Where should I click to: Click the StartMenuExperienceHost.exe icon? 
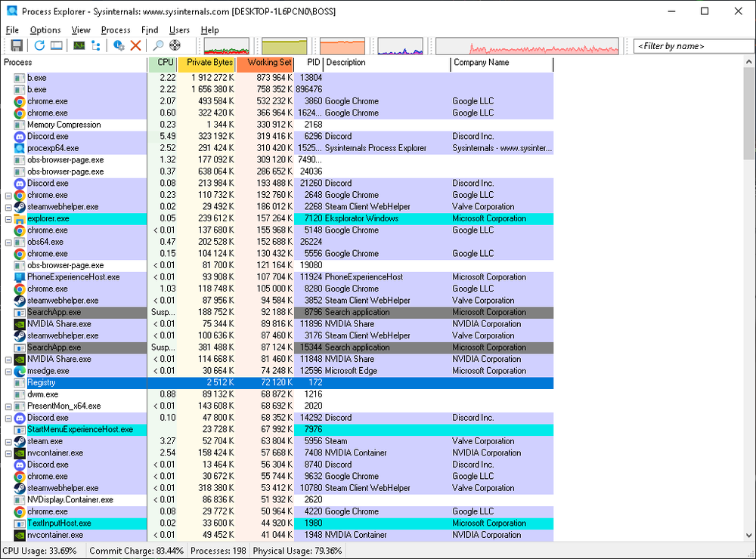click(x=20, y=430)
